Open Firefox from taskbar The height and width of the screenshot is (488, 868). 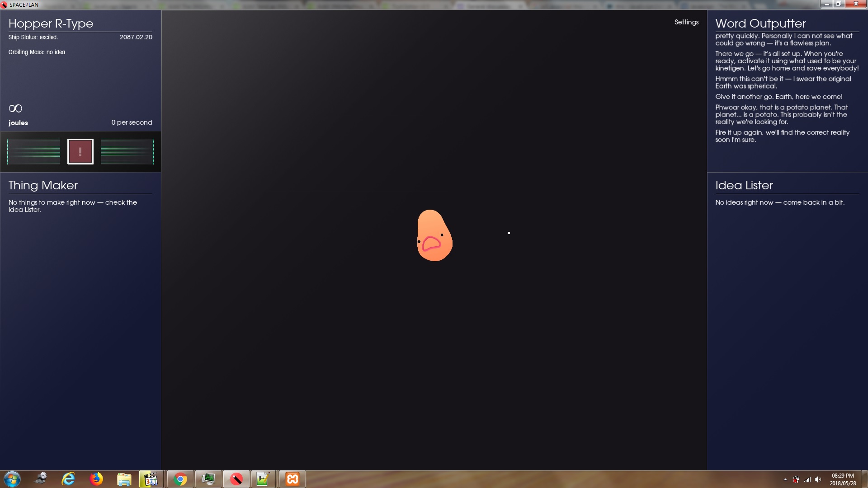(96, 479)
